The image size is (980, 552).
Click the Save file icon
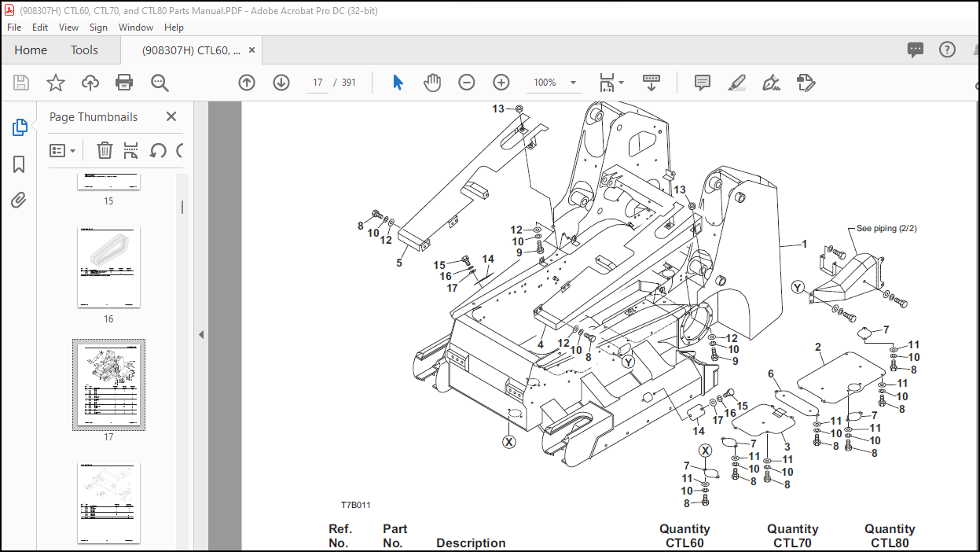coord(21,83)
